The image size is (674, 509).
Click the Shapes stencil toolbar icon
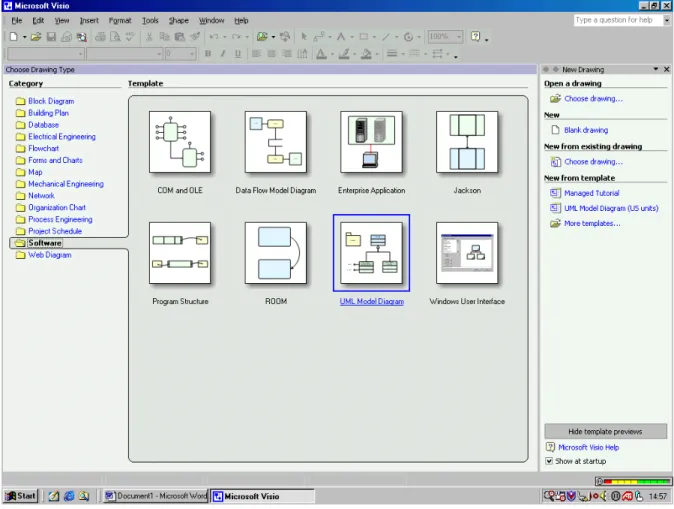tap(262, 37)
